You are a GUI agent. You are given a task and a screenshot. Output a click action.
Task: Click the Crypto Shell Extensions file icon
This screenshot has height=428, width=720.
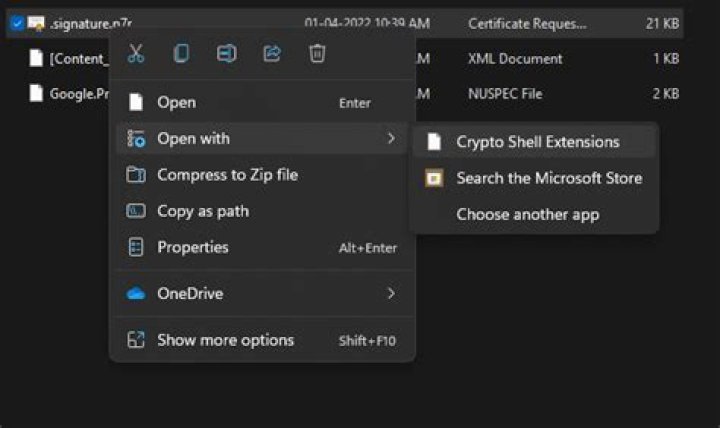(434, 141)
